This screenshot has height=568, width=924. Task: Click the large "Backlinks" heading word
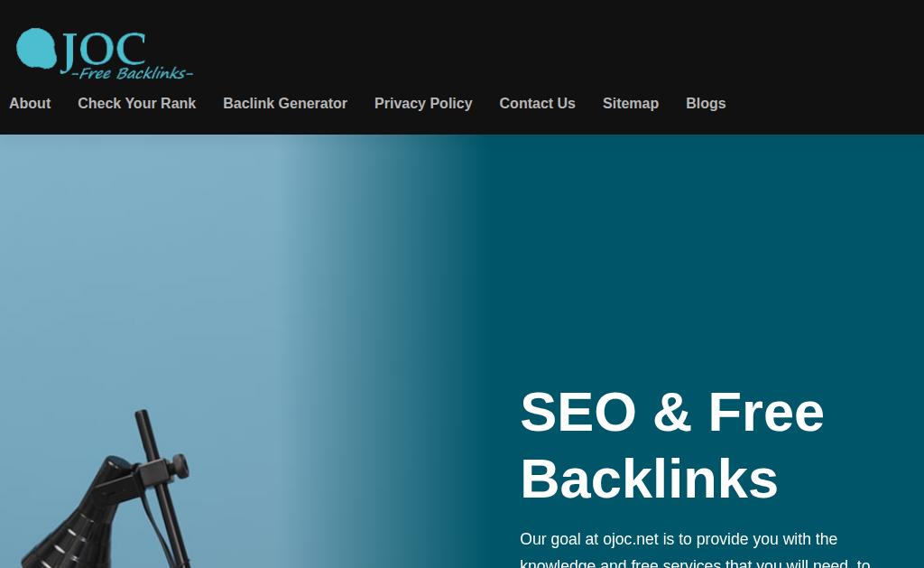click(649, 479)
